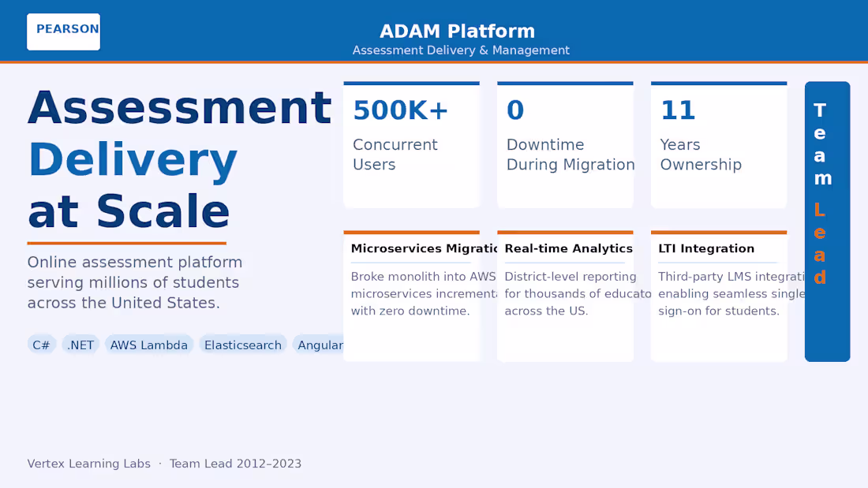Click the Broke monolith into AWS description

[x=424, y=294]
